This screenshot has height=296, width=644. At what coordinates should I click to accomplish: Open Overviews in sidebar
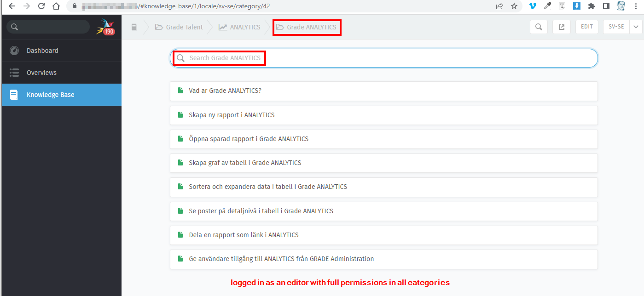tap(62, 73)
